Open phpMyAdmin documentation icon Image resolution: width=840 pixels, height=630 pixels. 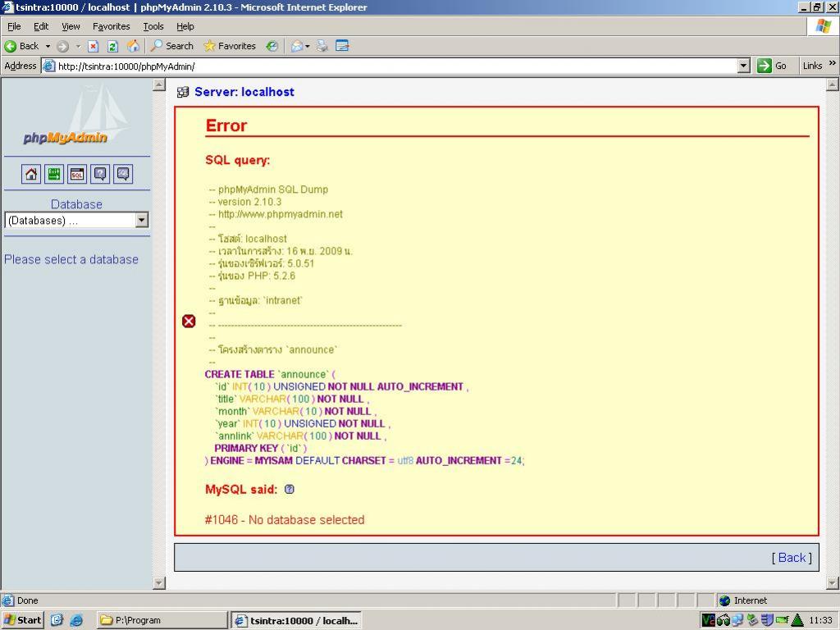coord(100,174)
